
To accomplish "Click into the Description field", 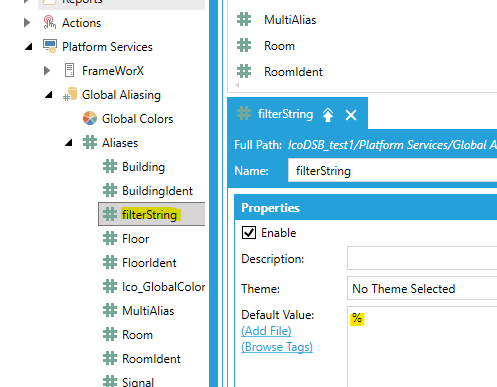I will tap(422, 258).
